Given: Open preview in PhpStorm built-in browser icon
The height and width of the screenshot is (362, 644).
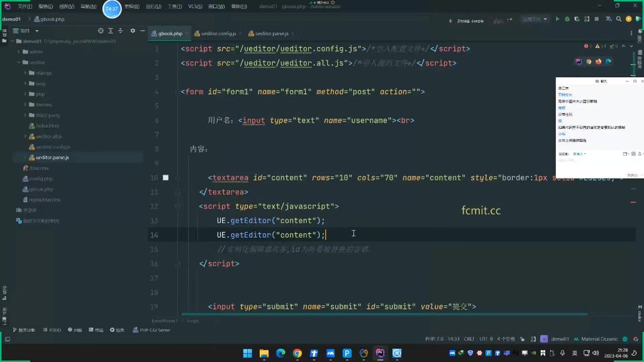Looking at the screenshot, I should pos(579,62).
